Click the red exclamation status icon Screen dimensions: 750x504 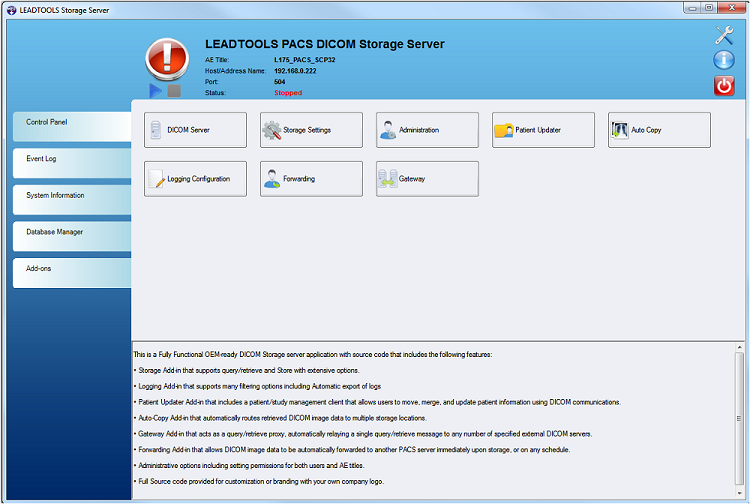[167, 59]
